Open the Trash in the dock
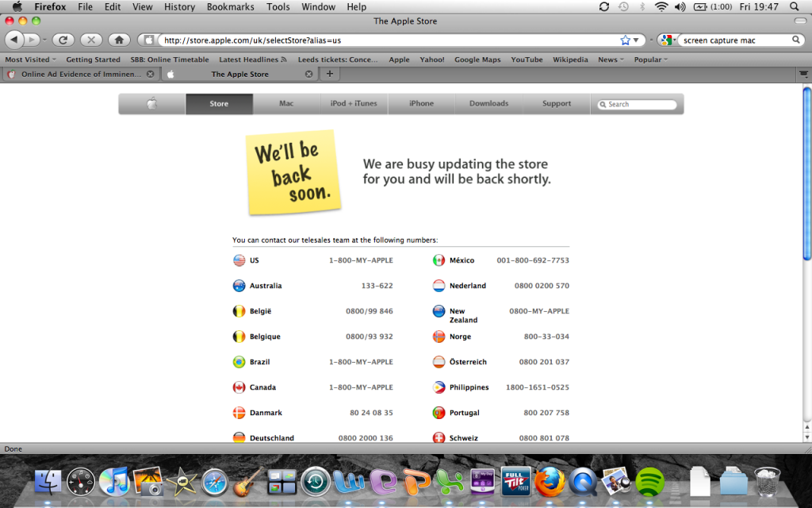 tap(767, 482)
